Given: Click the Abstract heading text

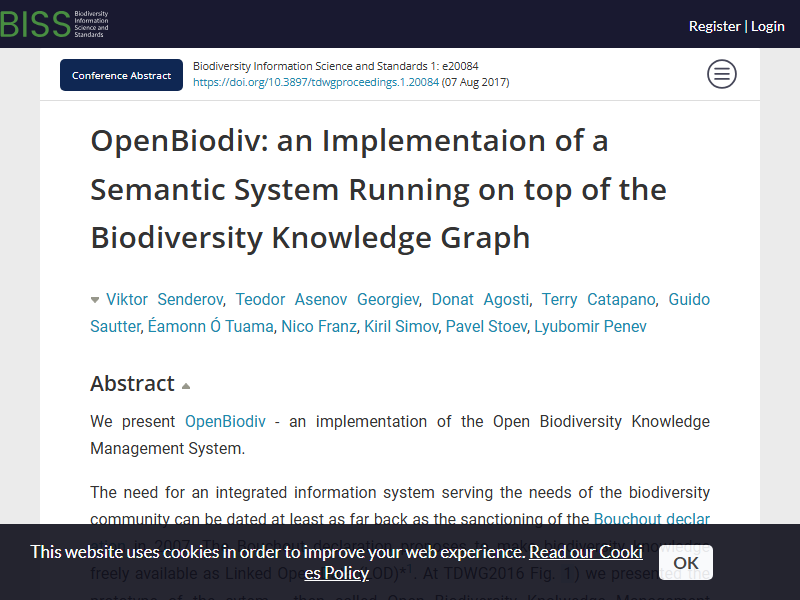Looking at the screenshot, I should click(133, 383).
